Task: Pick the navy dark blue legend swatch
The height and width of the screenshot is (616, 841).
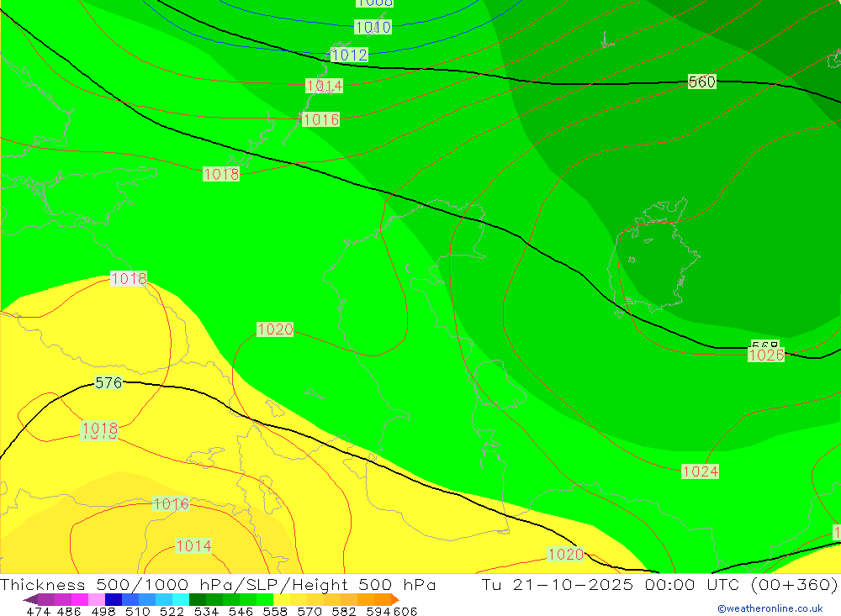Action: tap(114, 599)
